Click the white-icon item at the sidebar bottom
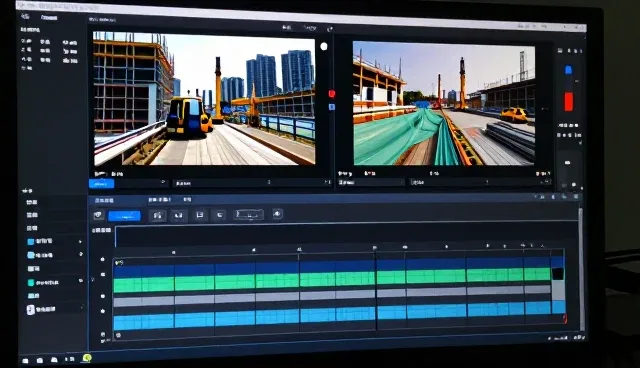This screenshot has height=368, width=640. [41, 309]
